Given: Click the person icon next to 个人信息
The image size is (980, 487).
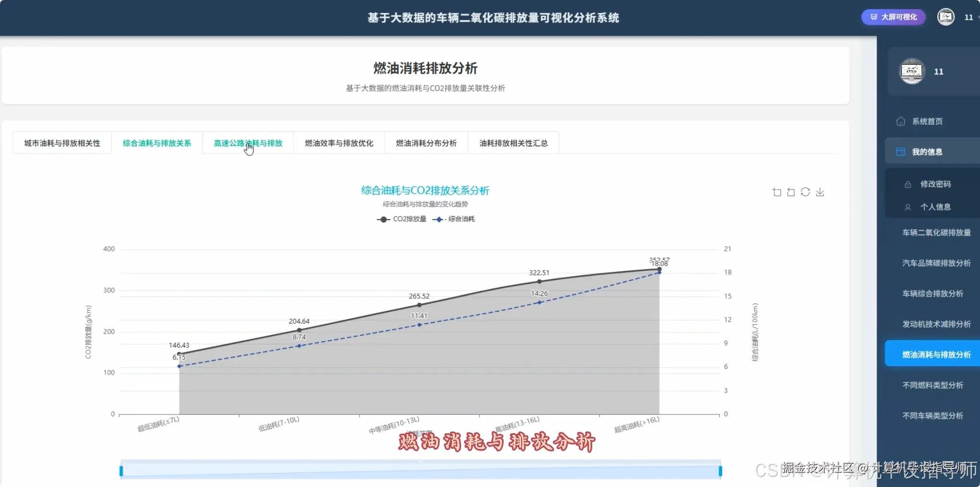Looking at the screenshot, I should 907,207.
